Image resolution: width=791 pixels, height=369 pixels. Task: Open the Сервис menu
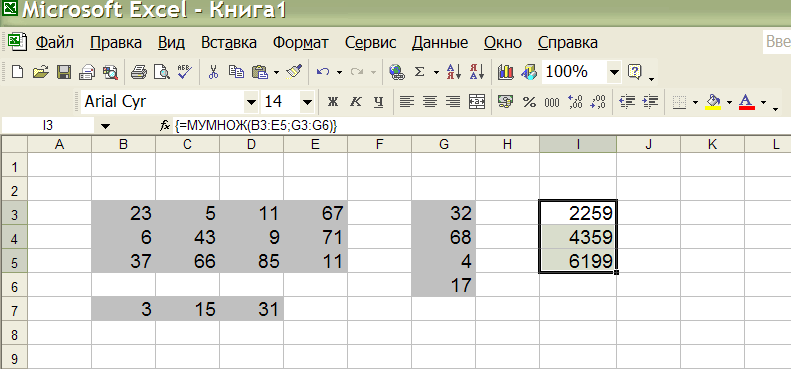coord(370,42)
